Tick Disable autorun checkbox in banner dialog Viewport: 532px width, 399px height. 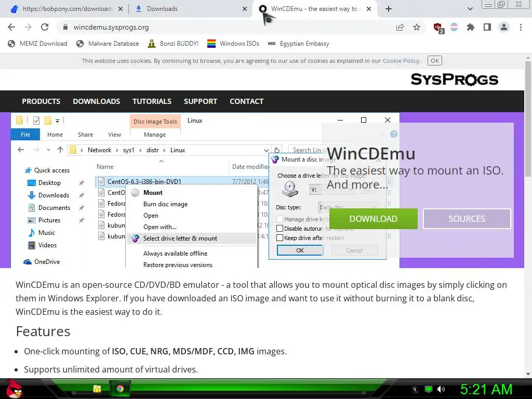pyautogui.click(x=280, y=229)
